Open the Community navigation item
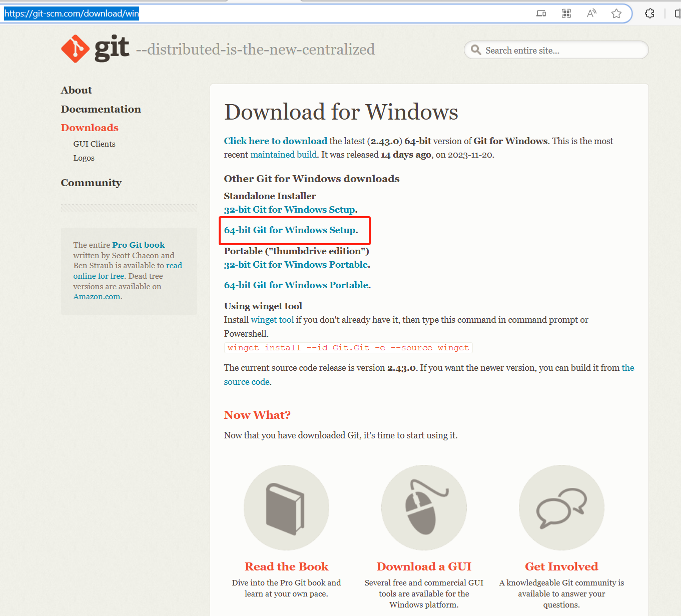Viewport: 681px width, 616px height. point(91,183)
